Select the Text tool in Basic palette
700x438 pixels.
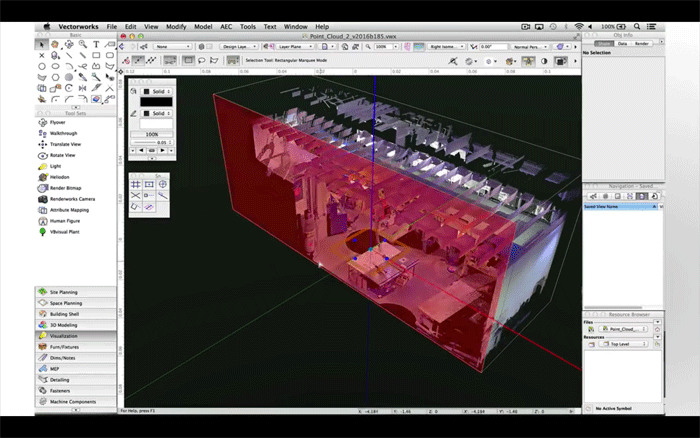tap(96, 44)
